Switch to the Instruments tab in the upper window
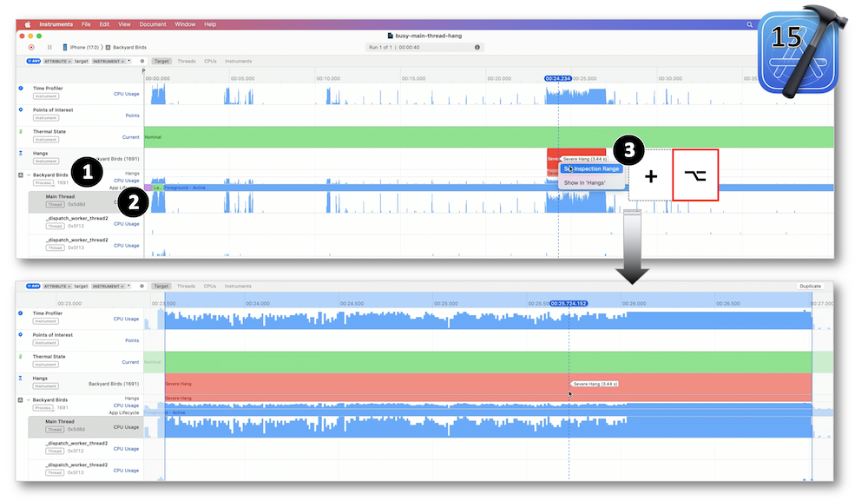The height and width of the screenshot is (501, 868). pos(239,62)
